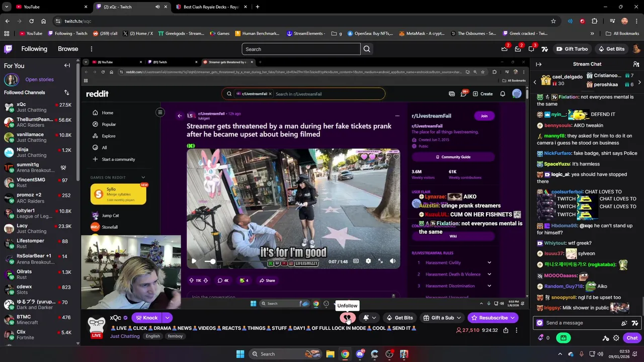
Task: Click the Chrome media controls icon
Action: (x=612, y=21)
